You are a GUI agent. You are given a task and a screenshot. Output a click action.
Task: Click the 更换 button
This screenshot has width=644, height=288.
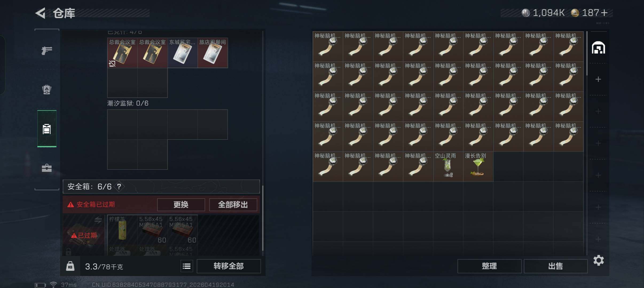coord(181,205)
